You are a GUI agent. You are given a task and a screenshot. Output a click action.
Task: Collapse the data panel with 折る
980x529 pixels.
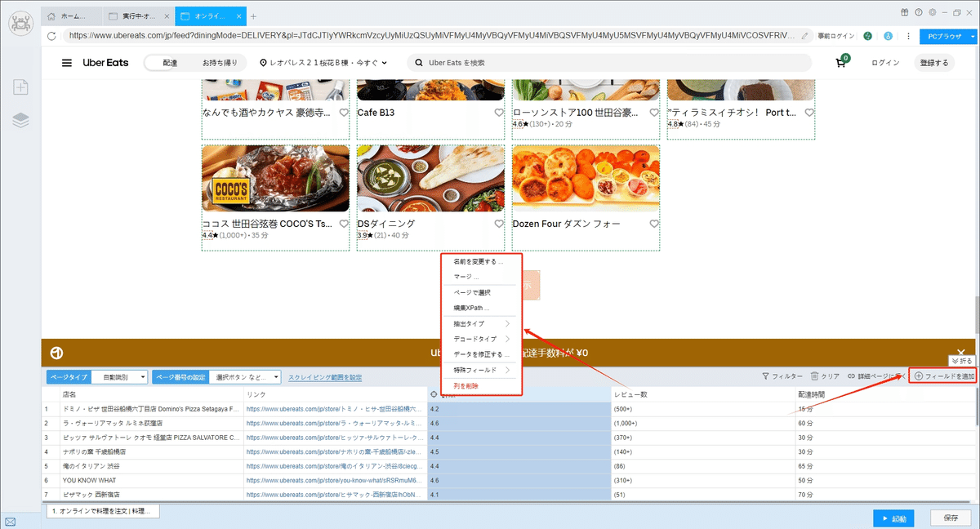[962, 360]
